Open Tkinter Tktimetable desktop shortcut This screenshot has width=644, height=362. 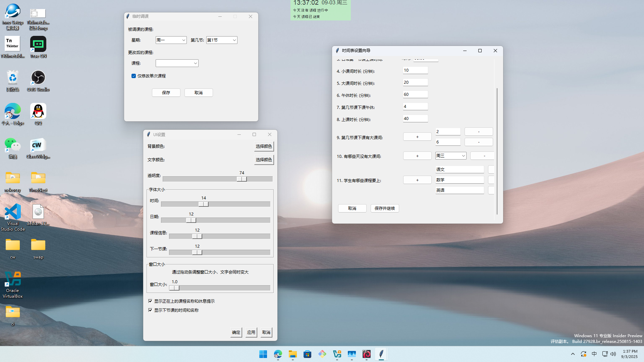point(13,47)
